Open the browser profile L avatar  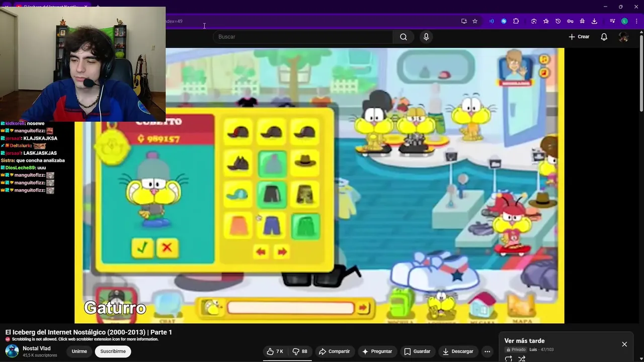pos(624,21)
